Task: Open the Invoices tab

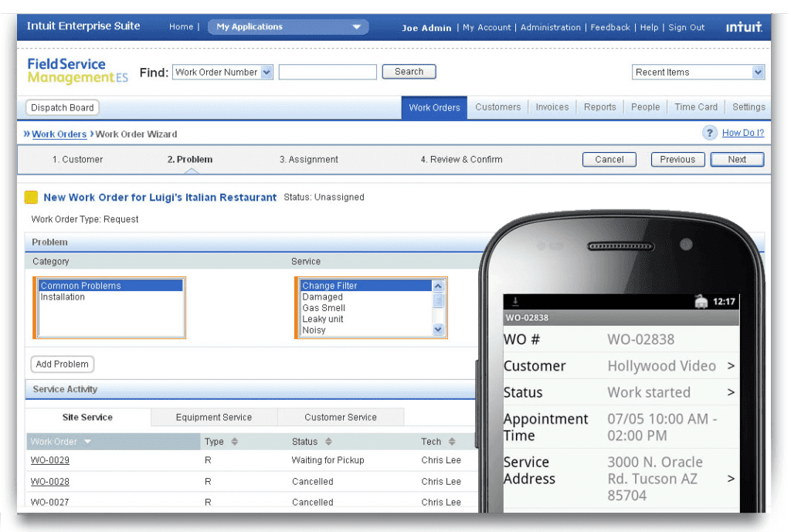Action: tap(552, 107)
